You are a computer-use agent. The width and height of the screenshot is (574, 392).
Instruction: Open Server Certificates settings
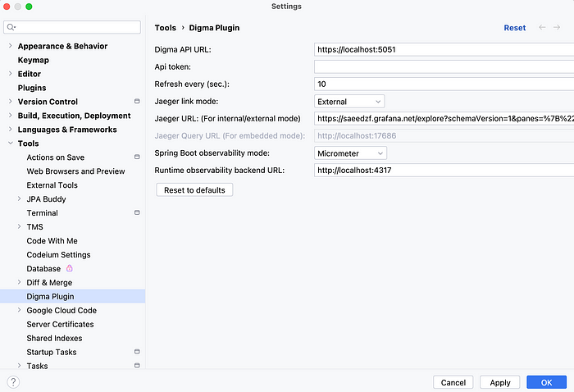tap(60, 324)
